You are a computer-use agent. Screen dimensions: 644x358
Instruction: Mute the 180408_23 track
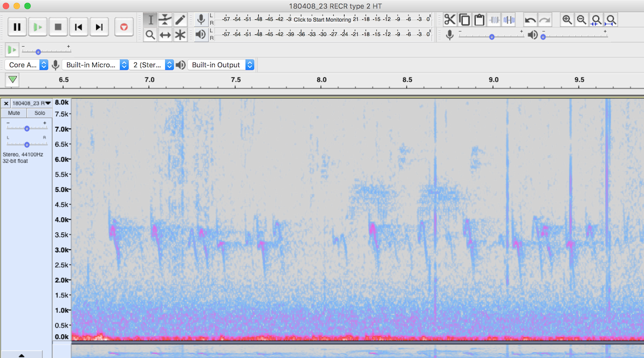(x=14, y=113)
